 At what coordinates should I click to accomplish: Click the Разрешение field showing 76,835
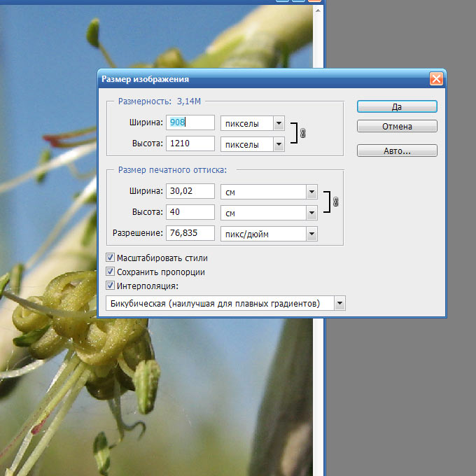[x=190, y=234]
